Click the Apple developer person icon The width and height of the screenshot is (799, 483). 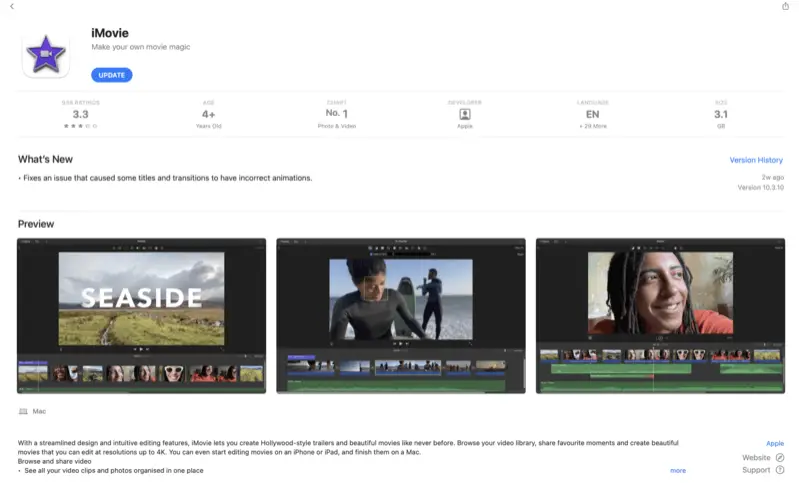pyautogui.click(x=465, y=114)
